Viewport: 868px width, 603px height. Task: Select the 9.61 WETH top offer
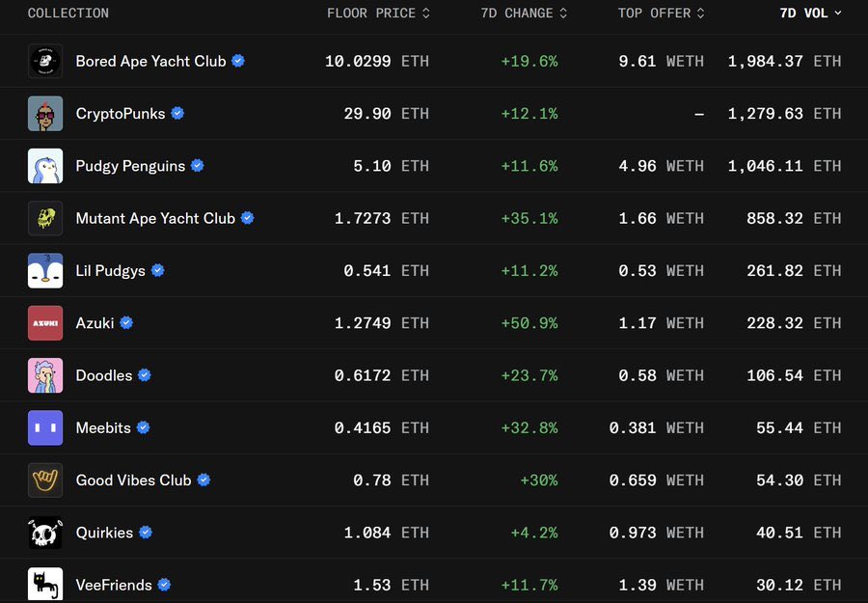tap(662, 61)
